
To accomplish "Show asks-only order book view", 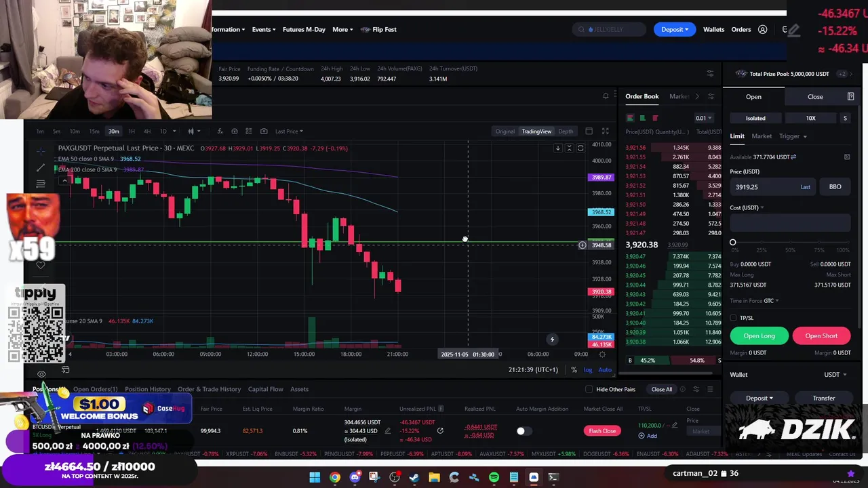I will click(x=654, y=118).
